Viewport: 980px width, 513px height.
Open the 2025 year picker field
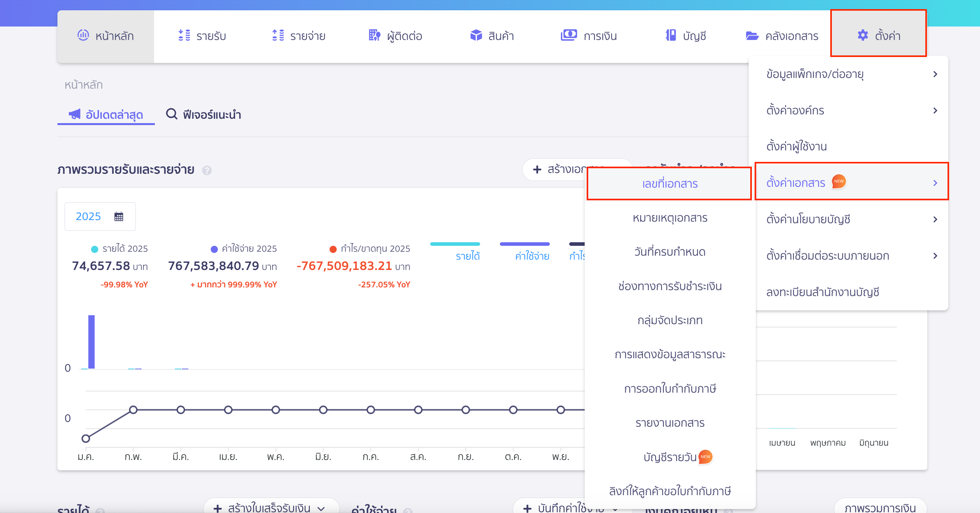click(100, 217)
